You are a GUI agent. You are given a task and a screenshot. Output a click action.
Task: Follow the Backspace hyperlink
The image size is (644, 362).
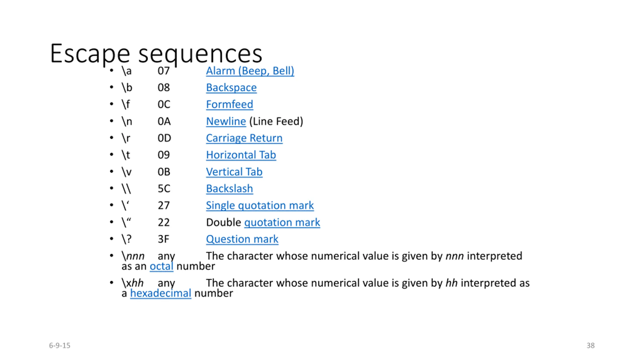(x=231, y=87)
